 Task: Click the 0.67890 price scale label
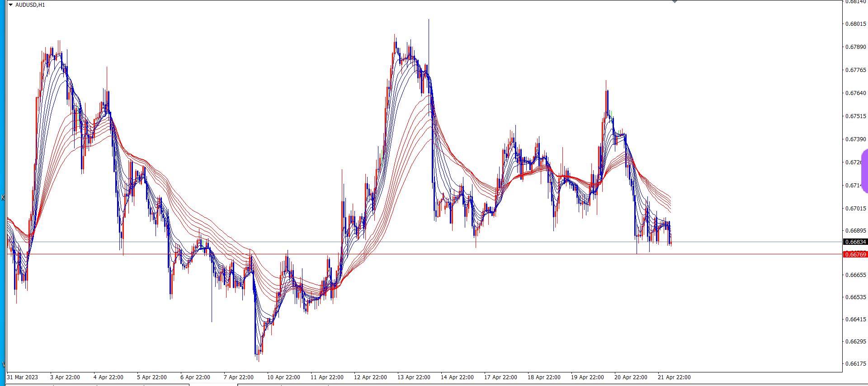(856, 47)
